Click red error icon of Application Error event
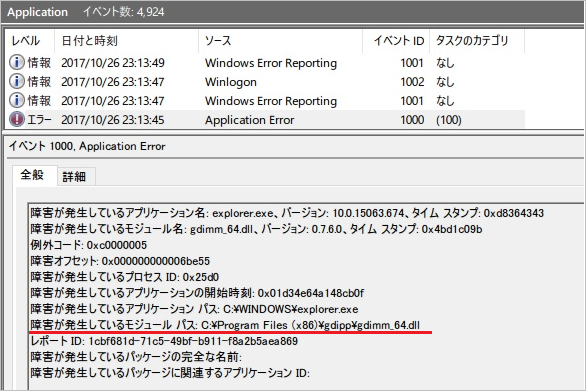Screen dimensions: 586x391 pyautogui.click(x=17, y=120)
